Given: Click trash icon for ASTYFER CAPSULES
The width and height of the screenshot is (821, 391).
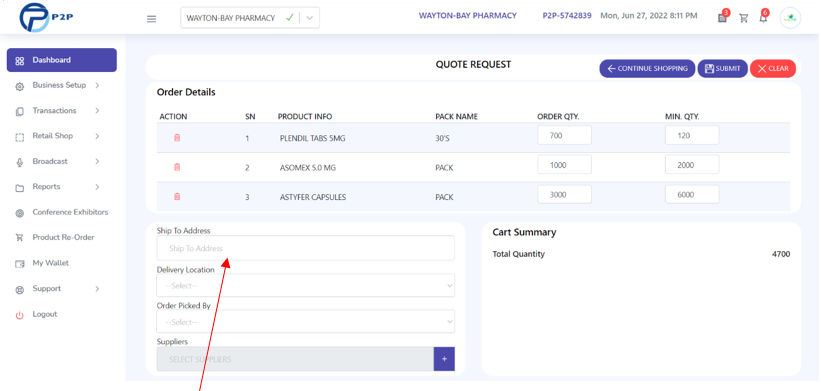Looking at the screenshot, I should (x=177, y=196).
